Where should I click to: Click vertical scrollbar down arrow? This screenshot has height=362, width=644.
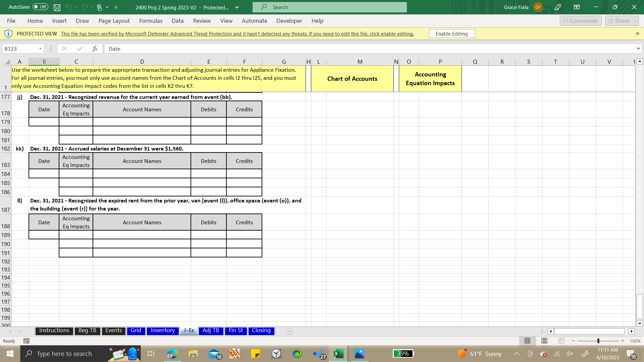coord(640,324)
